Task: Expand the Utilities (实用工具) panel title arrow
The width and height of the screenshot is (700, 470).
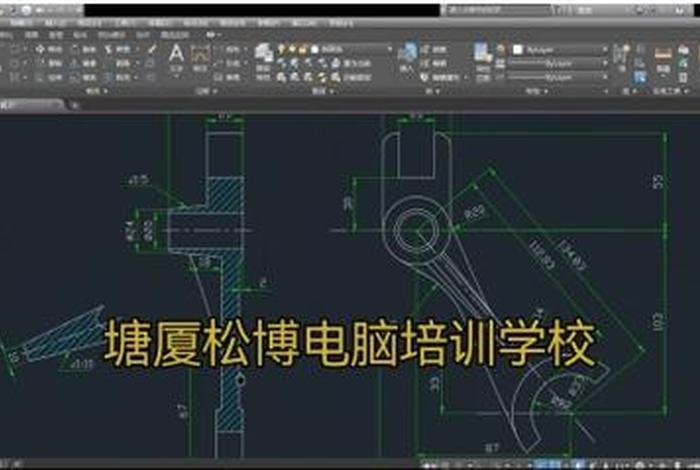Action: 685,91
